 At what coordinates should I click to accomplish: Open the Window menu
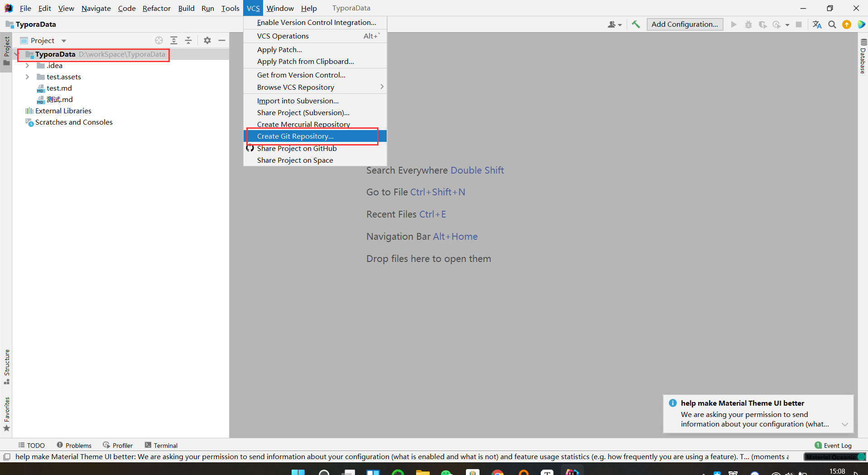pos(280,8)
